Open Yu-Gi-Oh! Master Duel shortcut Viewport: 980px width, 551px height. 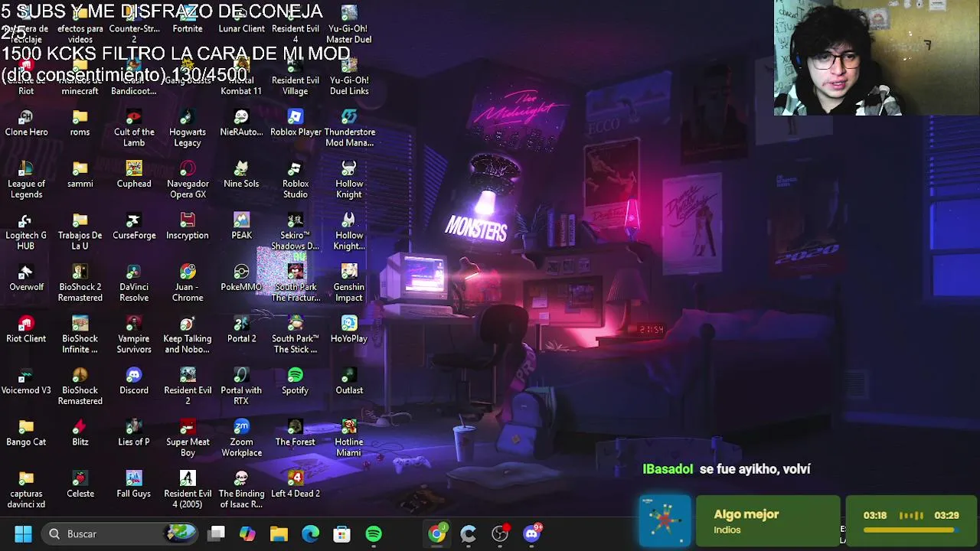point(349,24)
